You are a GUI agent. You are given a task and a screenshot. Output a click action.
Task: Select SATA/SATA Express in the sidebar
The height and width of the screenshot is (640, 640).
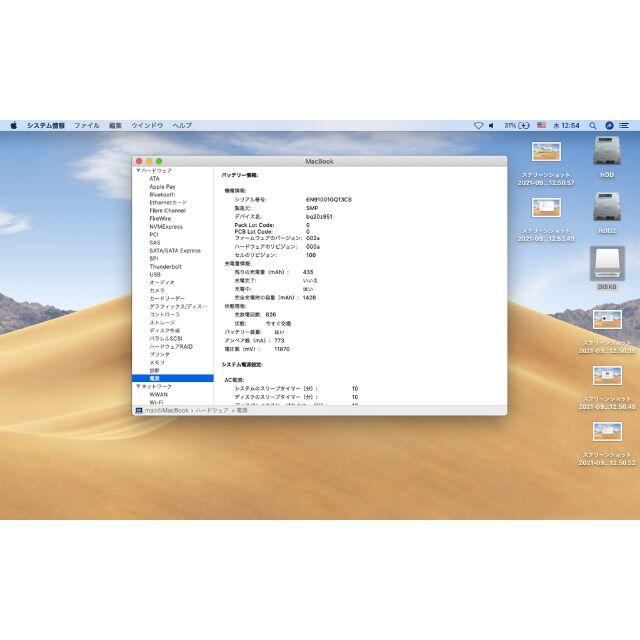[x=175, y=251]
